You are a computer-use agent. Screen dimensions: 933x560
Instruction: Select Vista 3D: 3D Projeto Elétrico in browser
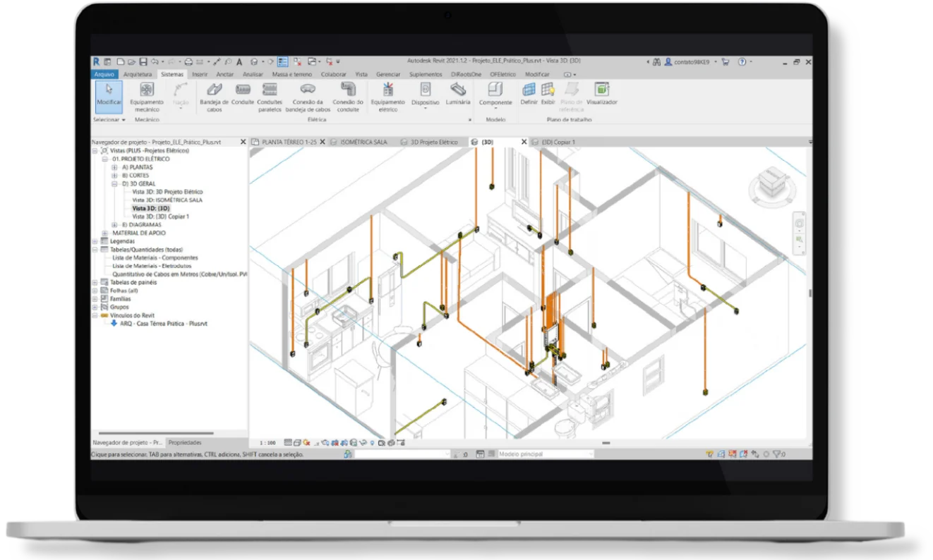point(167,192)
